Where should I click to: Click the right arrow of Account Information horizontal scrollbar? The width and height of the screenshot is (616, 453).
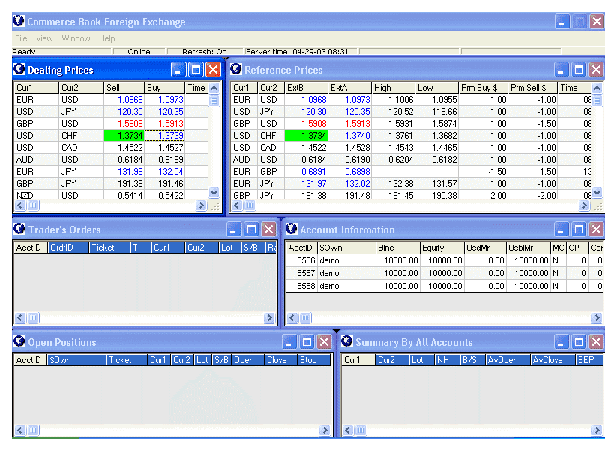(x=596, y=316)
